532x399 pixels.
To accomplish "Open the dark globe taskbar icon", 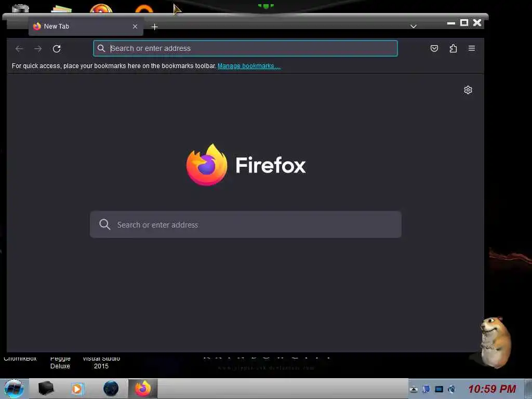I will point(111,389).
